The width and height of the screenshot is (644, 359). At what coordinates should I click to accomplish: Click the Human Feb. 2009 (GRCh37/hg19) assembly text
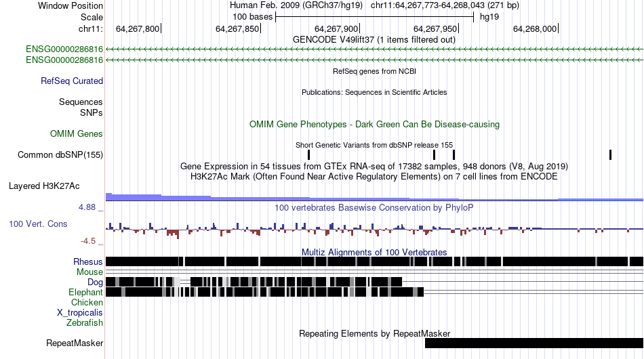coord(296,5)
